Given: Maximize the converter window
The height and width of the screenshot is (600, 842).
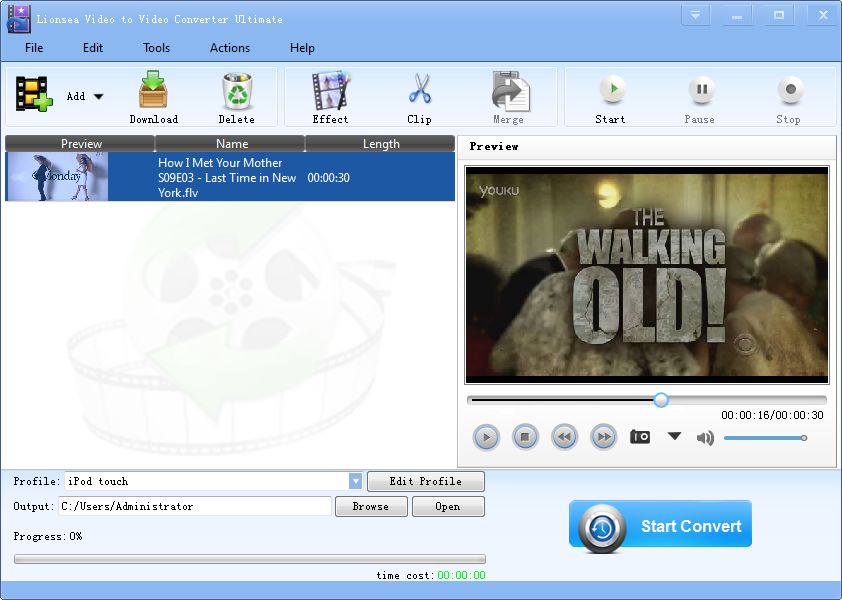Looking at the screenshot, I should [x=779, y=15].
